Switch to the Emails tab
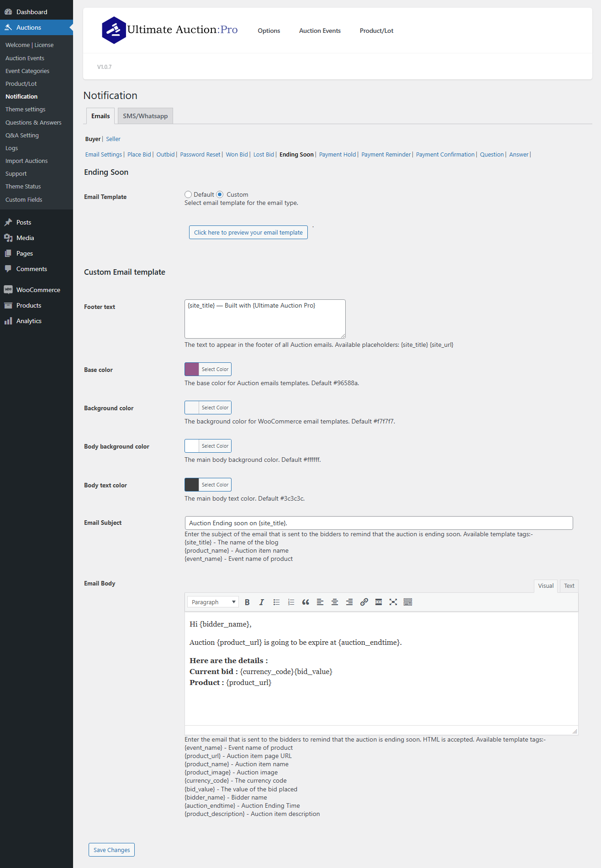The width and height of the screenshot is (601, 868). [100, 116]
